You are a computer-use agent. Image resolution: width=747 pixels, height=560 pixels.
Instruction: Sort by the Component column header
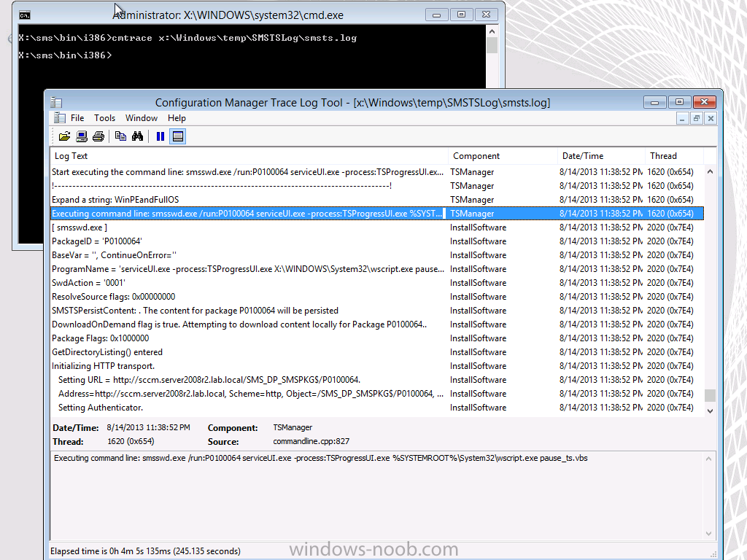pos(503,156)
